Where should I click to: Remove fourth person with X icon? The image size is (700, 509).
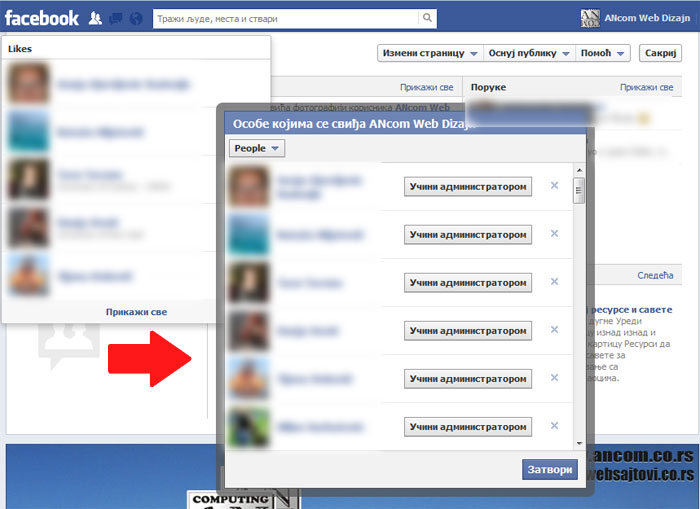coord(554,330)
